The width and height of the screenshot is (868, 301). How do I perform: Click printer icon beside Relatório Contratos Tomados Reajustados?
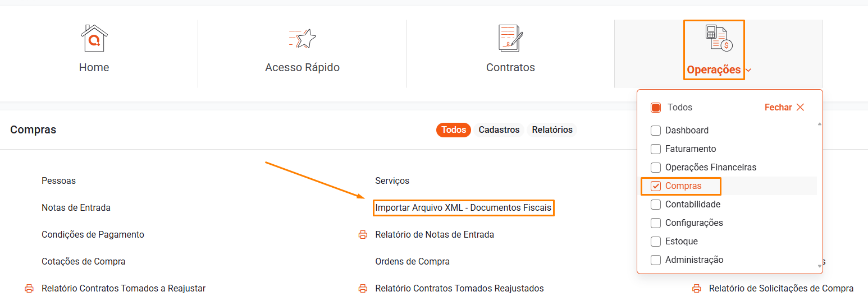coord(363,289)
